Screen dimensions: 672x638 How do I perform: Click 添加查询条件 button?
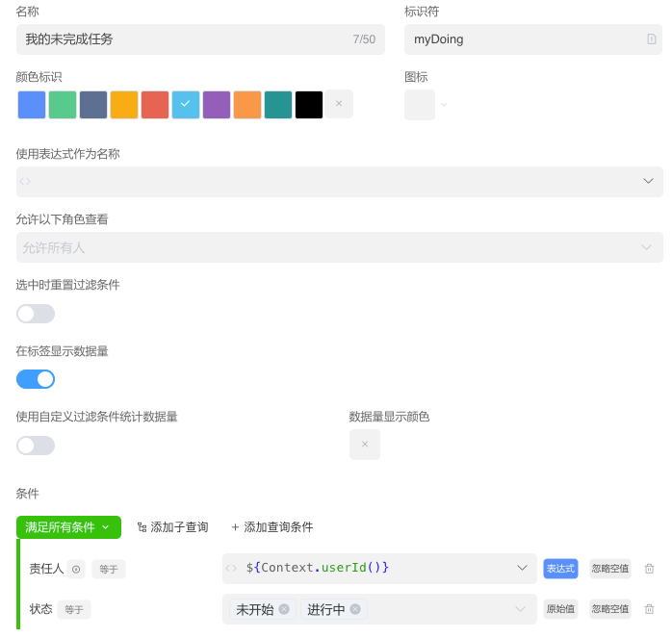[x=271, y=527]
